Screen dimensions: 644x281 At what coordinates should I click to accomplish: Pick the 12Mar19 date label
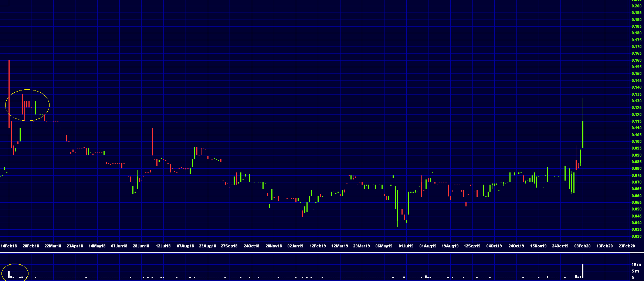(x=339, y=246)
